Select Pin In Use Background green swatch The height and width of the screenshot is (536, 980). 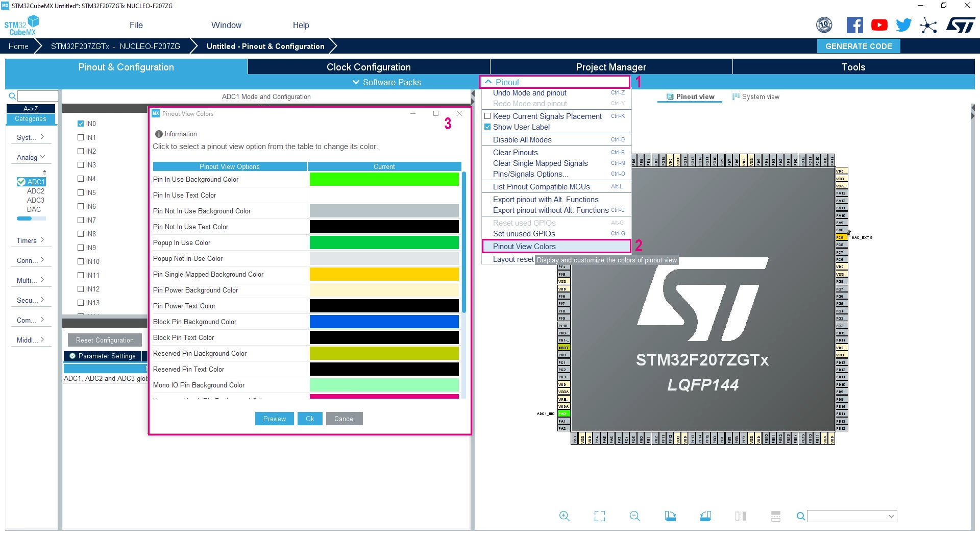click(x=384, y=179)
